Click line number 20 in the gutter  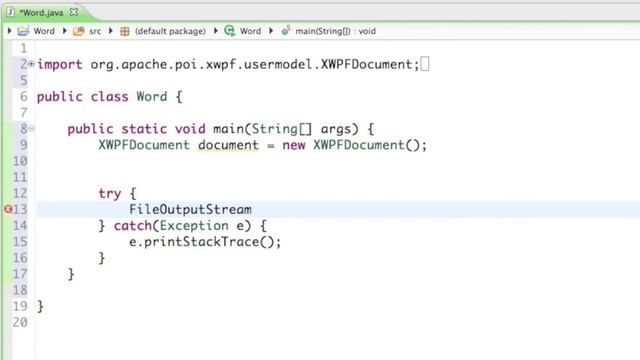point(20,322)
